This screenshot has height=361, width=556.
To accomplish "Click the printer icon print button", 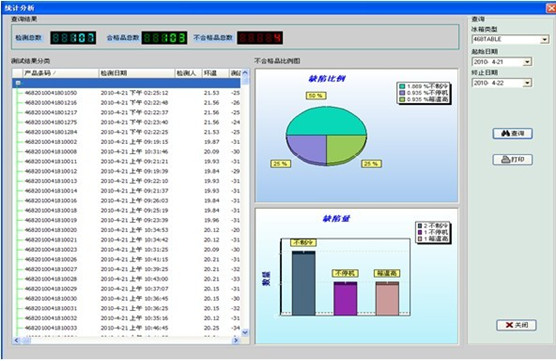I will [512, 160].
